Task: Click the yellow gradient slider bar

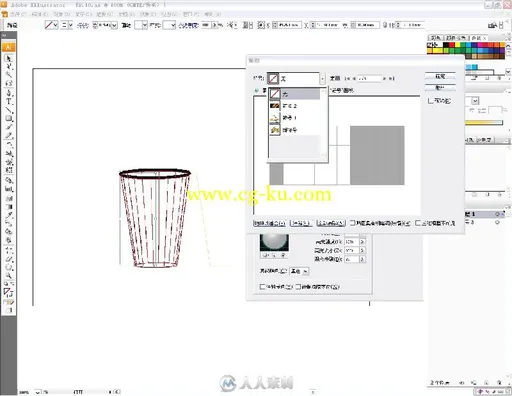Action: (x=484, y=123)
